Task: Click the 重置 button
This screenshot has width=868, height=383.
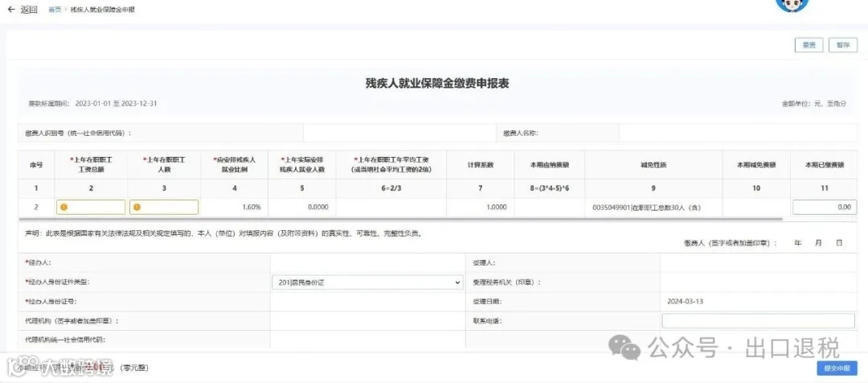Action: pos(809,45)
